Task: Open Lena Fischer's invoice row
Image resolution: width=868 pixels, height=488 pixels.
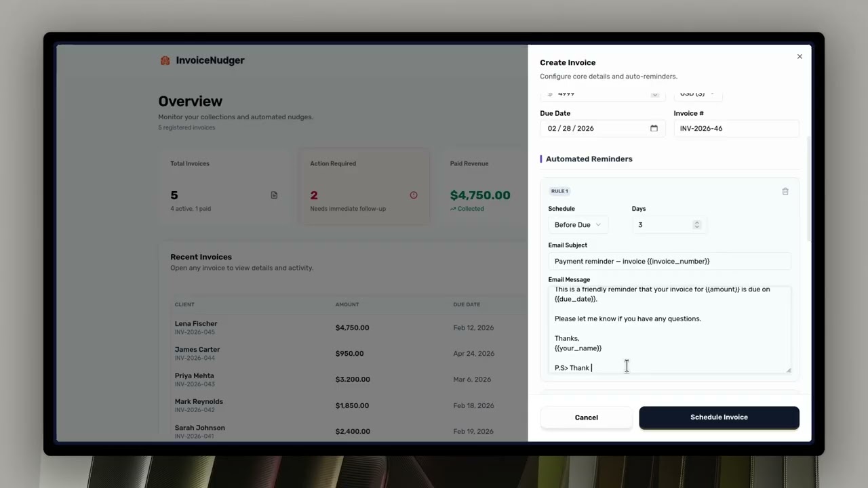Action: [349, 328]
